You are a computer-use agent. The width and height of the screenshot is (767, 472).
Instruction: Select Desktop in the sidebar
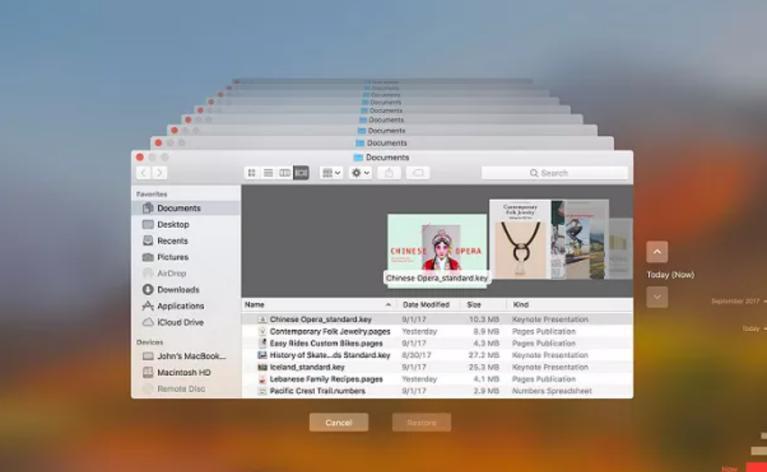click(x=186, y=224)
